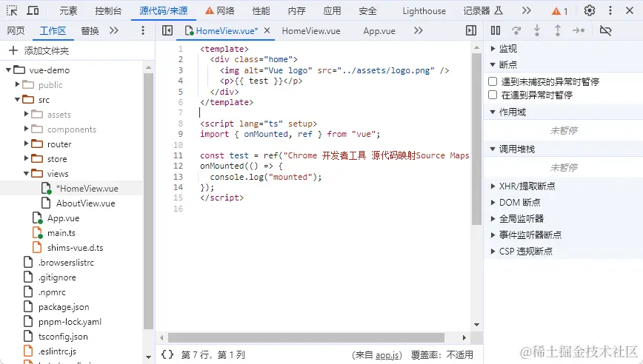This screenshot has height=364, width=643.
Task: Click the file tree vertical scrollbar
Action: (148, 201)
